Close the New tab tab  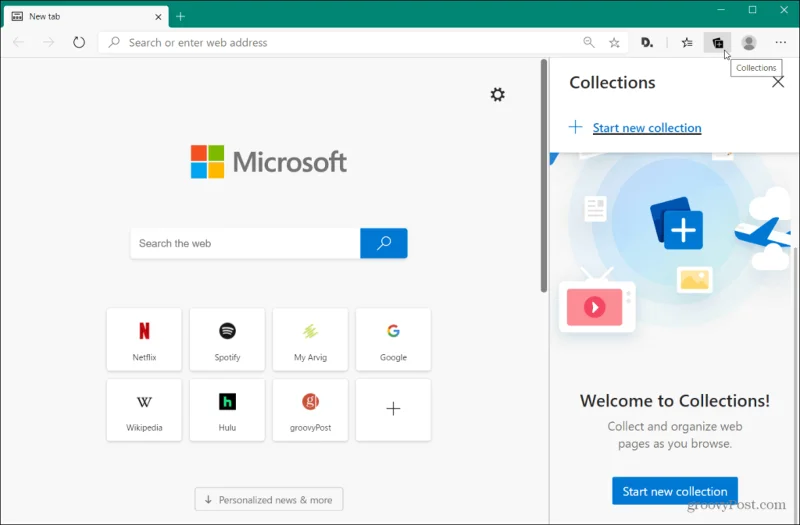point(158,17)
